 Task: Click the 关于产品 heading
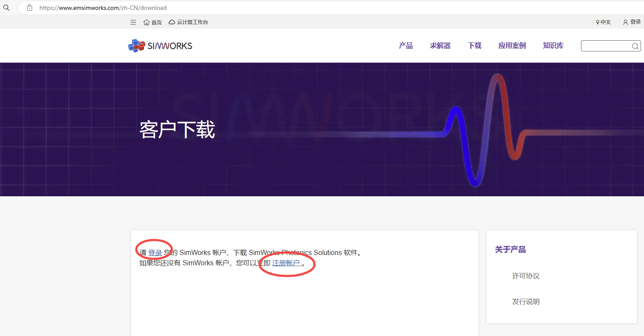click(510, 249)
